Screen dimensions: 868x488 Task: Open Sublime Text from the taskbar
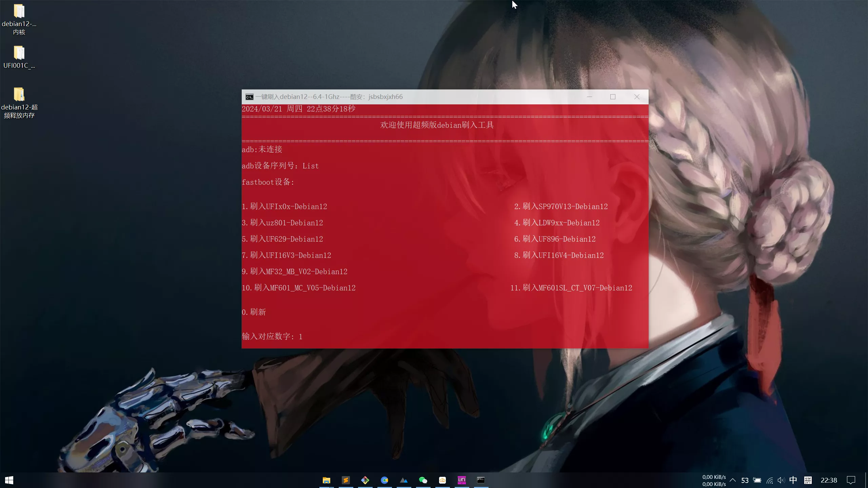(346, 480)
